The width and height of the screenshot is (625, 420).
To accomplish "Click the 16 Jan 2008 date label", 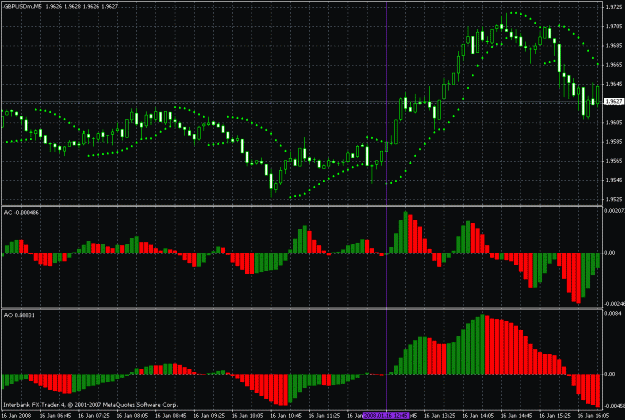I will [16, 416].
